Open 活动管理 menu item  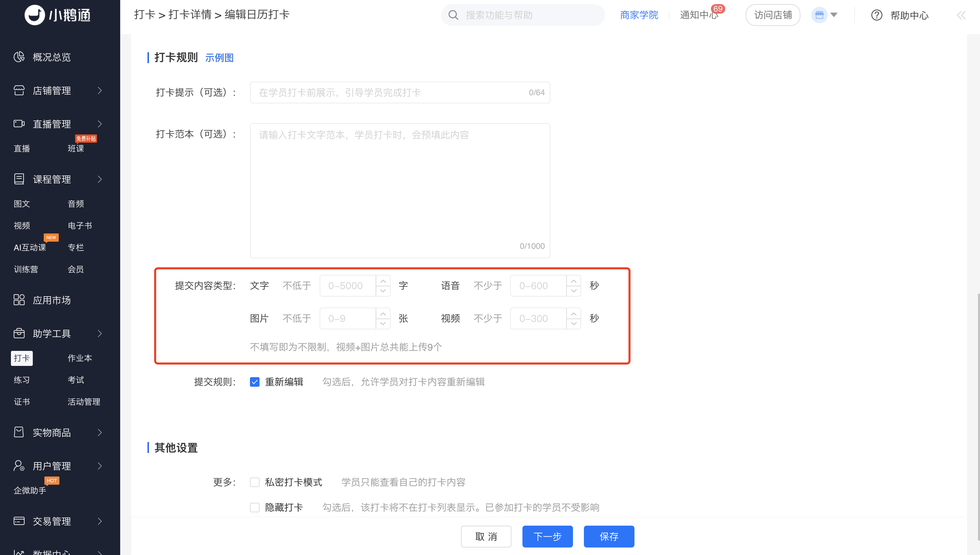[x=84, y=401]
